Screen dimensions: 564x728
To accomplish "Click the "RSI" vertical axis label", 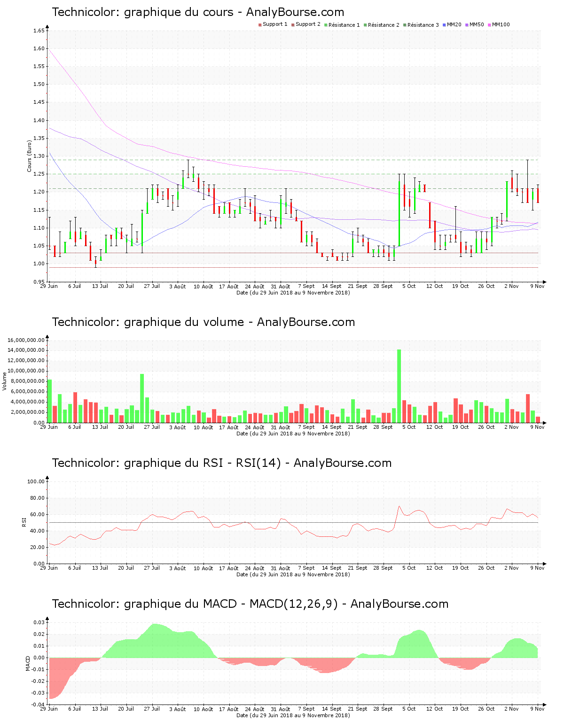I will [24, 522].
